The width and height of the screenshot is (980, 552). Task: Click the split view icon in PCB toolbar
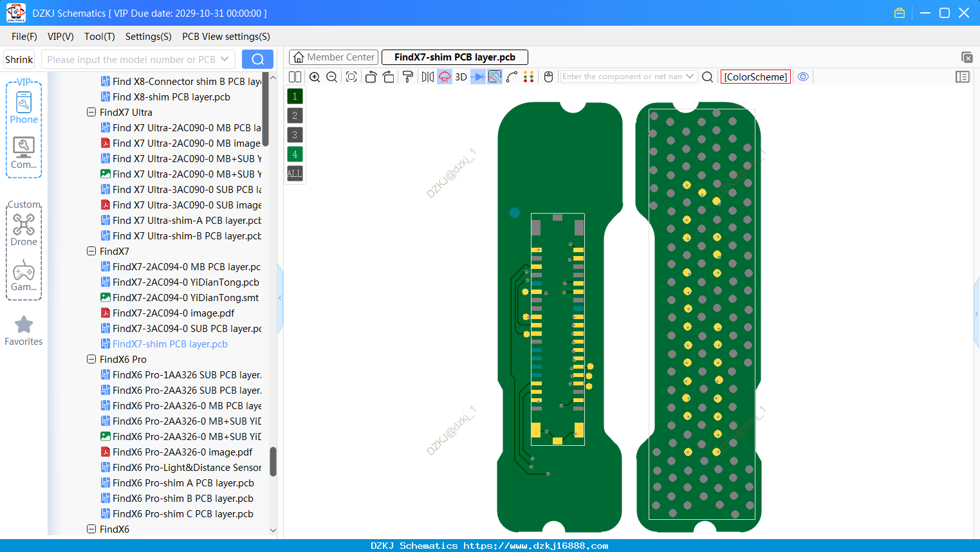tap(295, 77)
